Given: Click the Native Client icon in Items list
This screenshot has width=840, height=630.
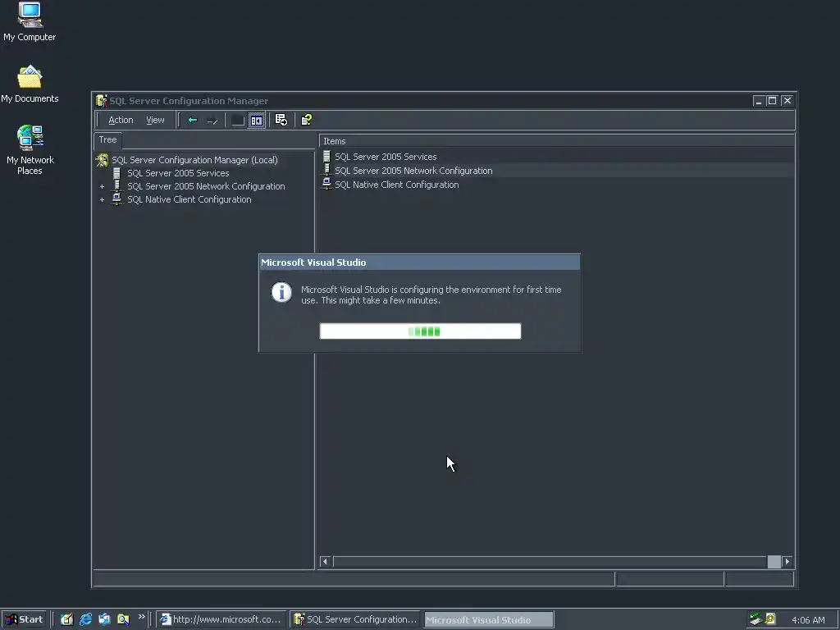Looking at the screenshot, I should [x=326, y=184].
